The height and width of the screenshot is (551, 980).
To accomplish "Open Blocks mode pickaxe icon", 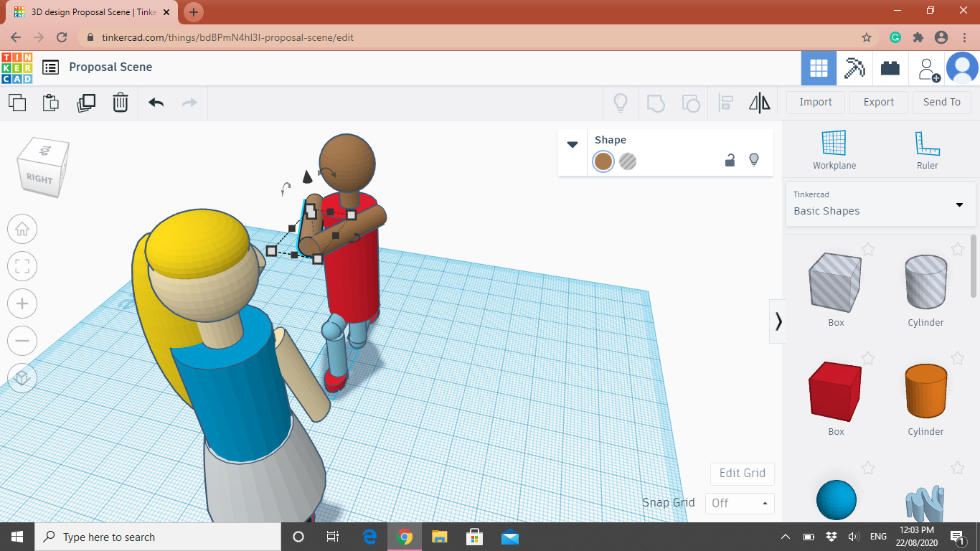I will [854, 68].
